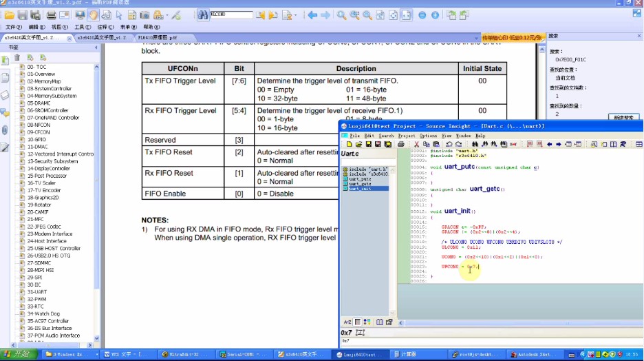Screen dimensions: 644x361
Task: Go to previous view with blue left arrow
Action: (312, 15)
